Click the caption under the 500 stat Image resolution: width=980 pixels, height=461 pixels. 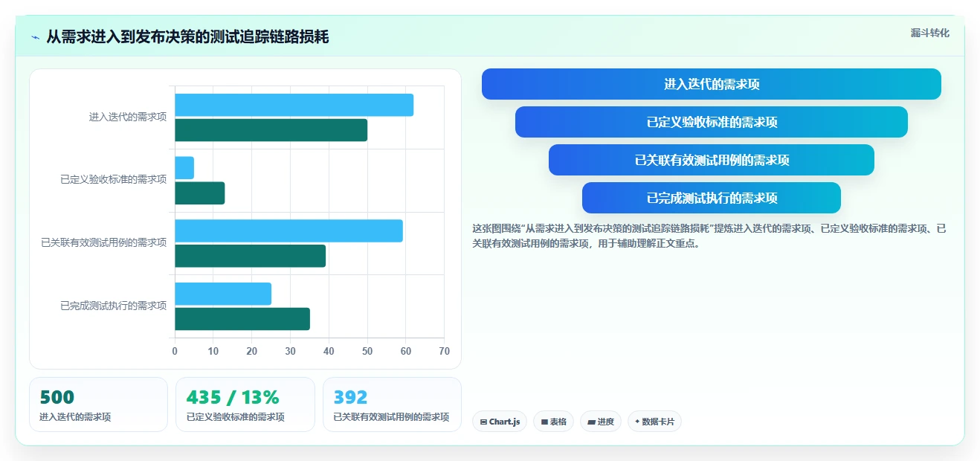(x=75, y=417)
